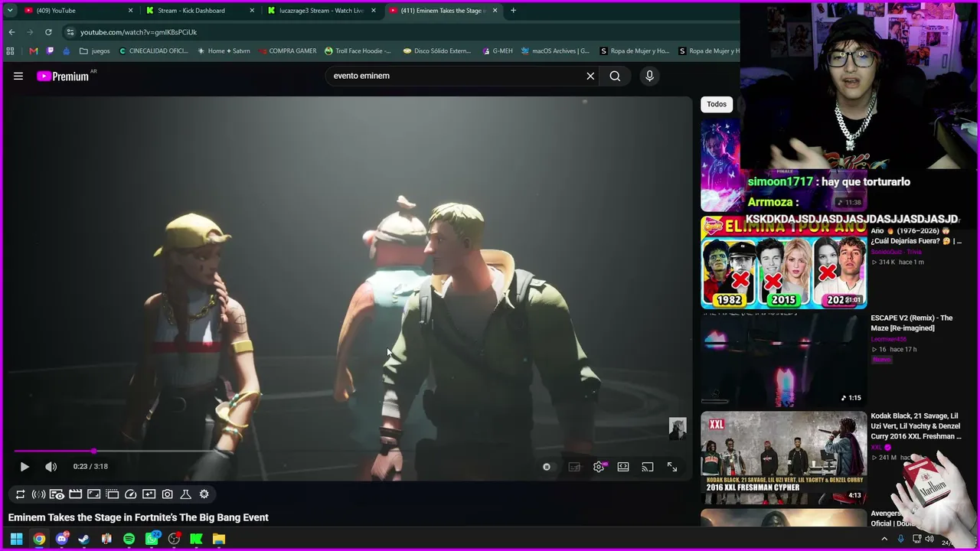Image resolution: width=980 pixels, height=551 pixels.
Task: Switch to 'Stream - Kick Dashboard' tab
Action: coord(201,11)
